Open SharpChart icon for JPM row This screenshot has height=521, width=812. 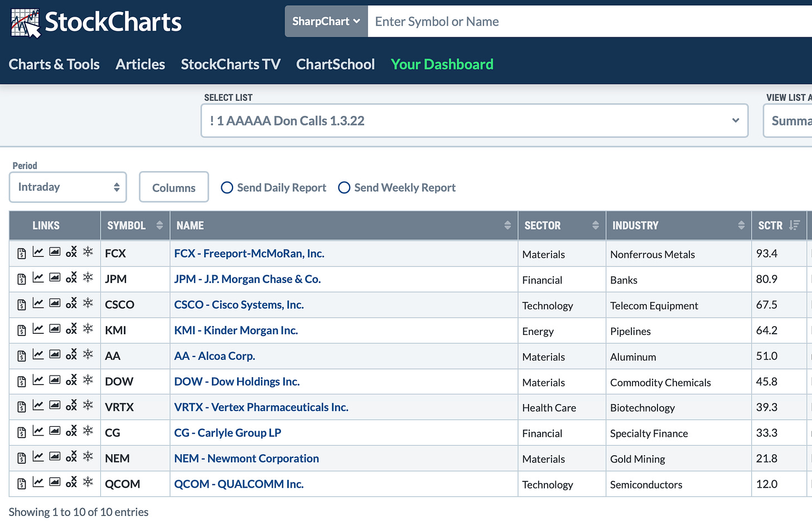38,278
